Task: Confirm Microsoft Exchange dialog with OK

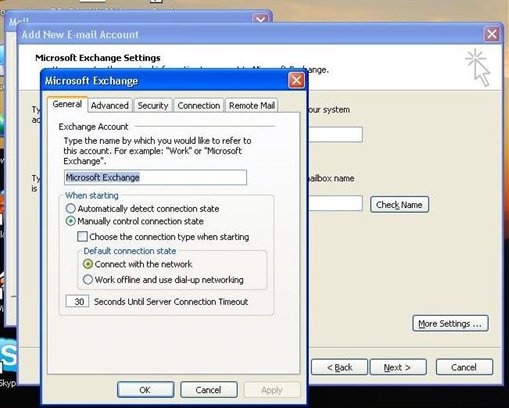Action: click(145, 390)
